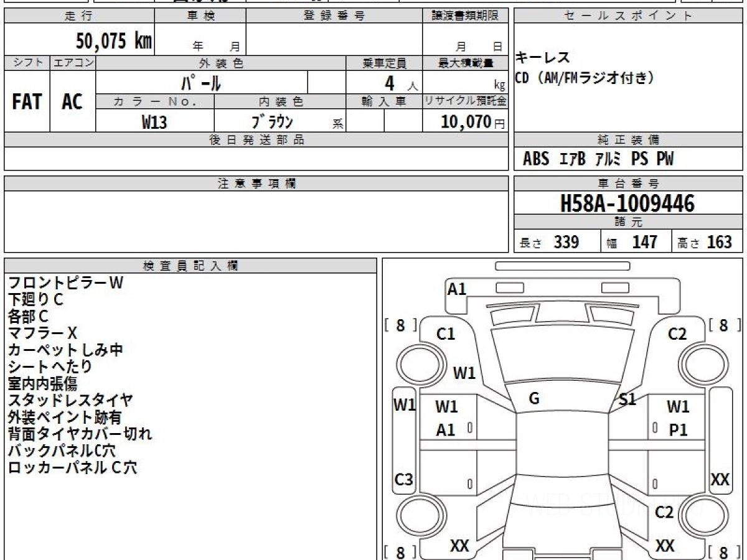
Task: Click the シフト label
Action: (x=27, y=63)
